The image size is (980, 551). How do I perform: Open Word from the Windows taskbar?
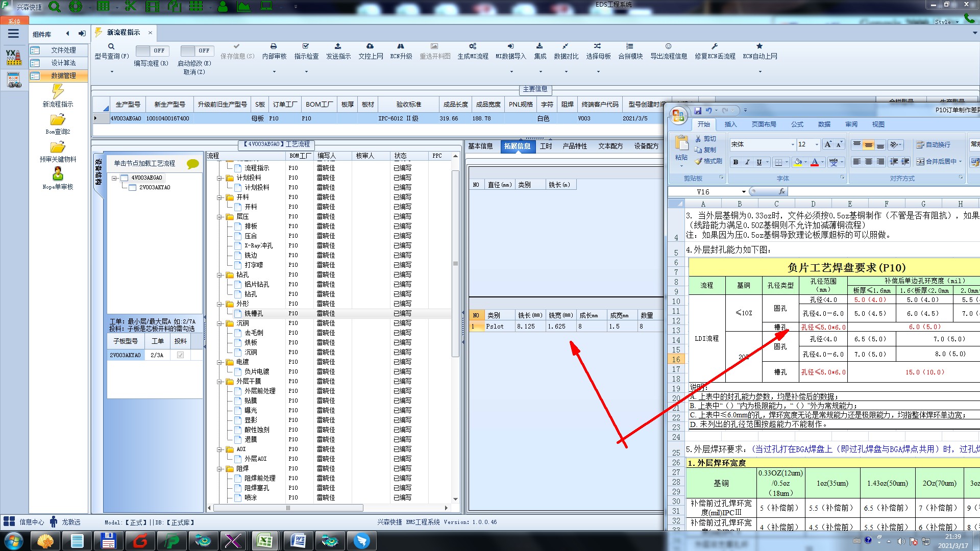[298, 540]
